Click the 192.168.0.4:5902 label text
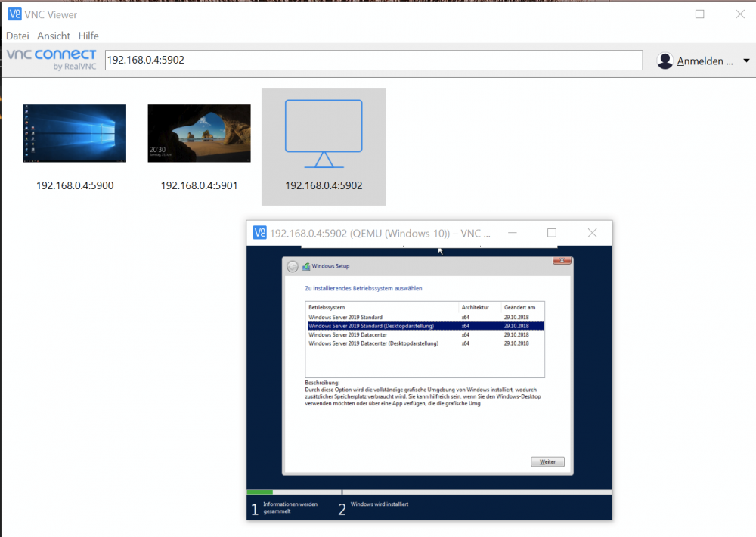This screenshot has height=537, width=756. coord(324,185)
